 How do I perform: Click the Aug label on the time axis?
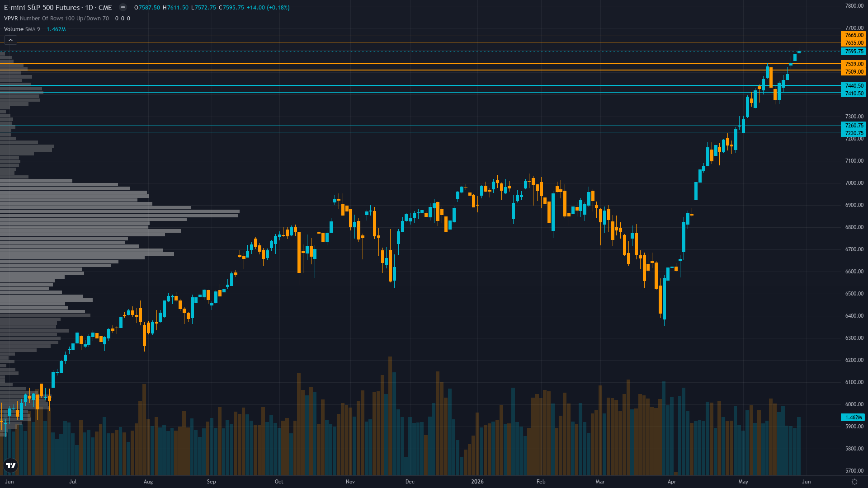(148, 482)
